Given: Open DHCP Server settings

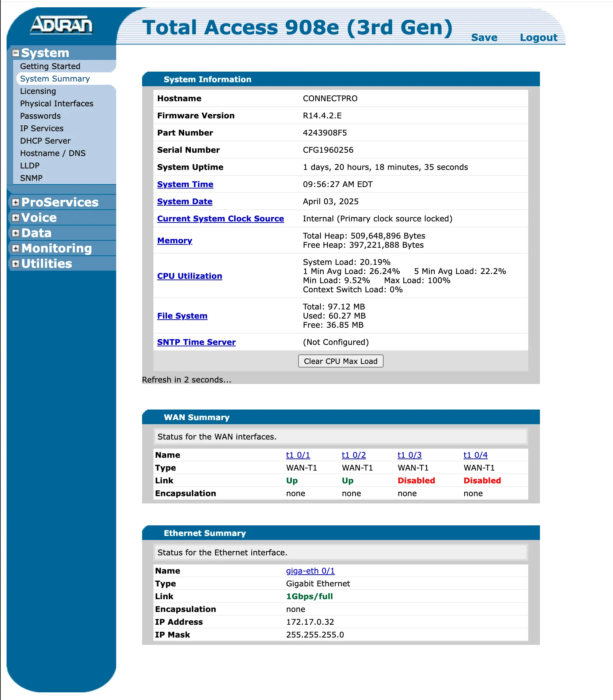Looking at the screenshot, I should pyautogui.click(x=45, y=141).
